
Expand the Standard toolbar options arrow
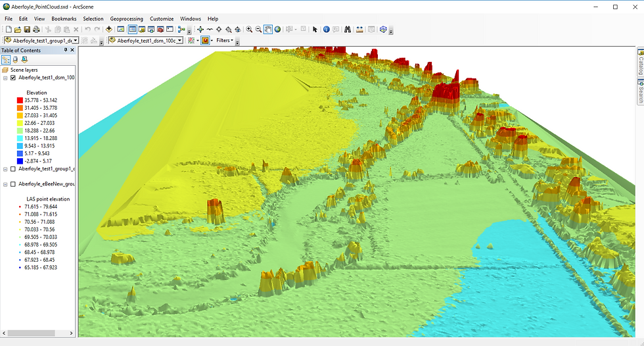[x=189, y=31]
